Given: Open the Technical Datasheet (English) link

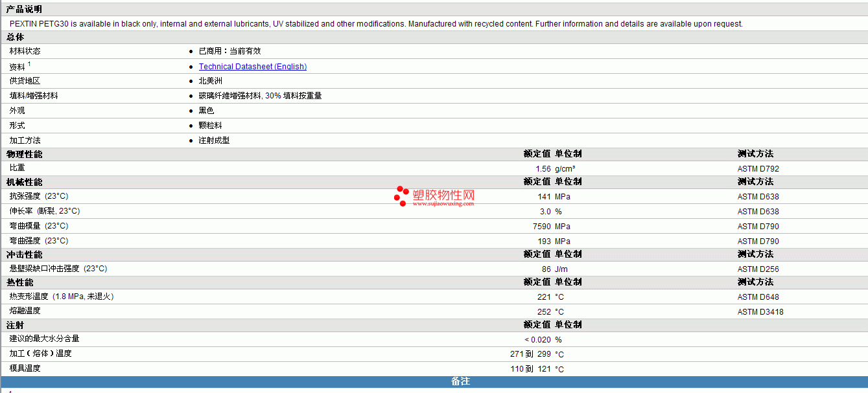Looking at the screenshot, I should click(x=253, y=67).
